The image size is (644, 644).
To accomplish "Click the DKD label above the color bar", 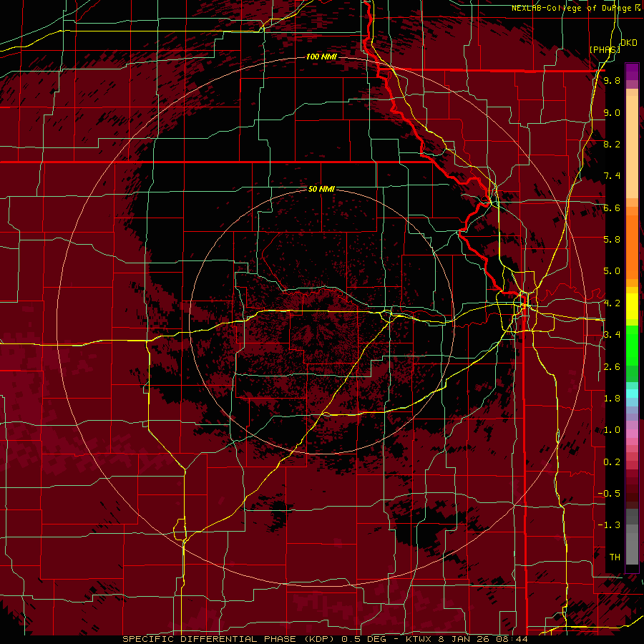I will (x=628, y=43).
